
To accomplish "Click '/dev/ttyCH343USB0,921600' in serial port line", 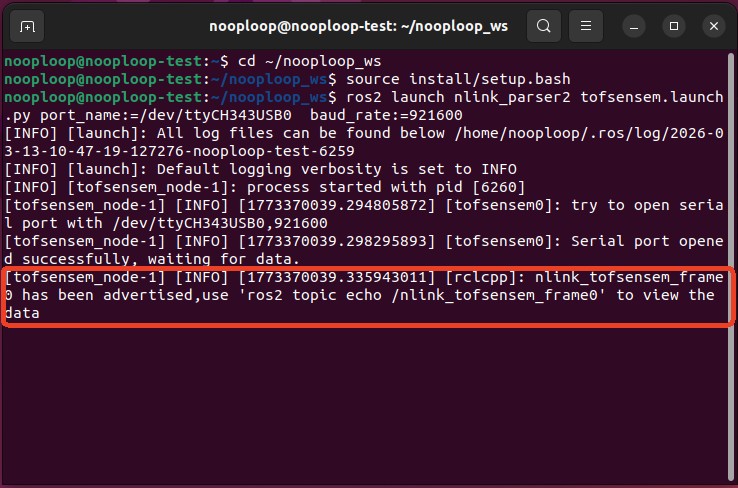I will [186, 223].
